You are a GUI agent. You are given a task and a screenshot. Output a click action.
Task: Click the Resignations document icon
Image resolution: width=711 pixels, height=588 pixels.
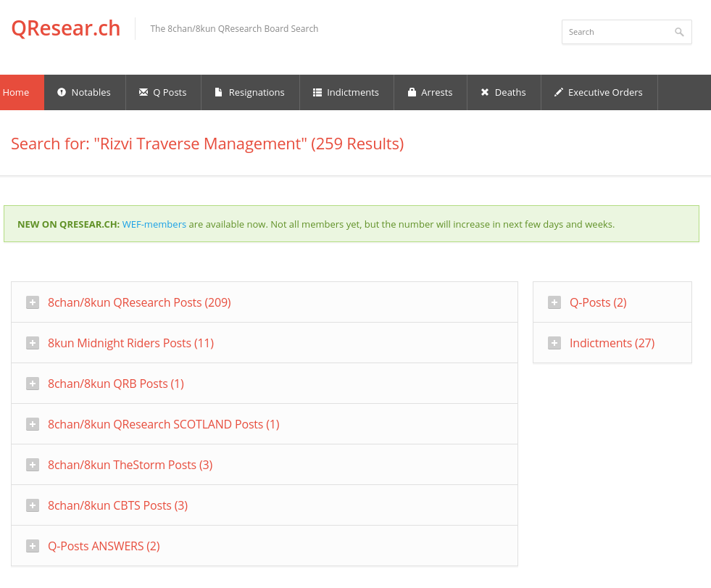218,92
